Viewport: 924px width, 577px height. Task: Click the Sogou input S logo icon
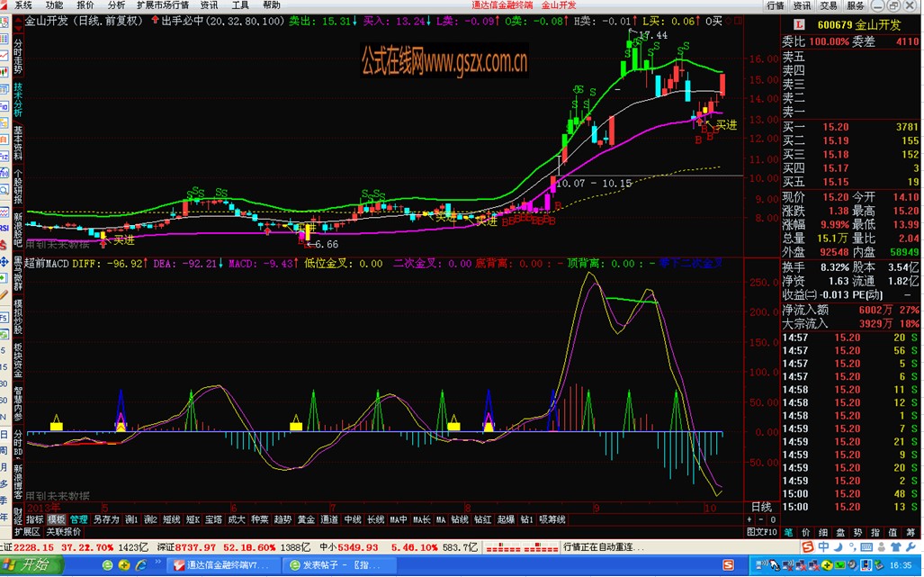(x=807, y=547)
